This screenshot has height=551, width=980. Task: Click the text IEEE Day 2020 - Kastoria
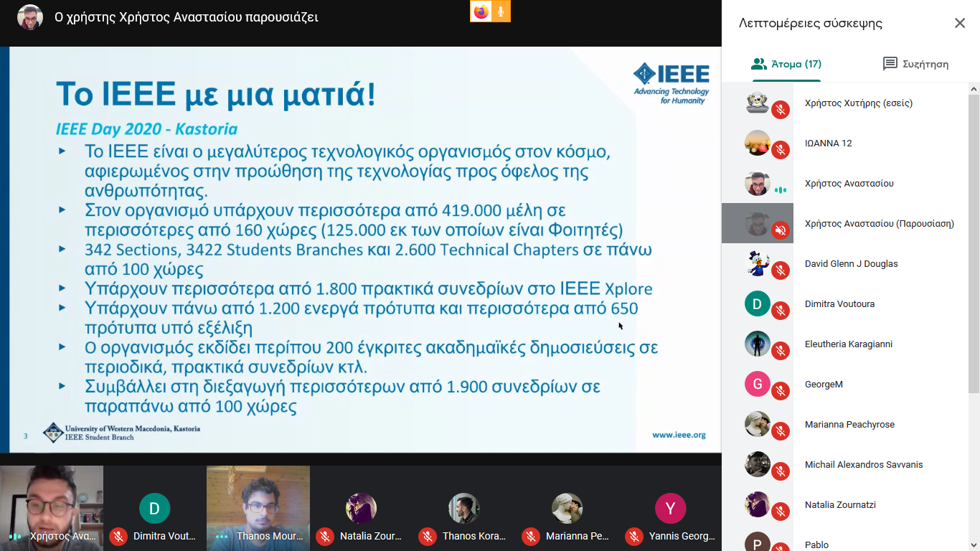pyautogui.click(x=146, y=130)
